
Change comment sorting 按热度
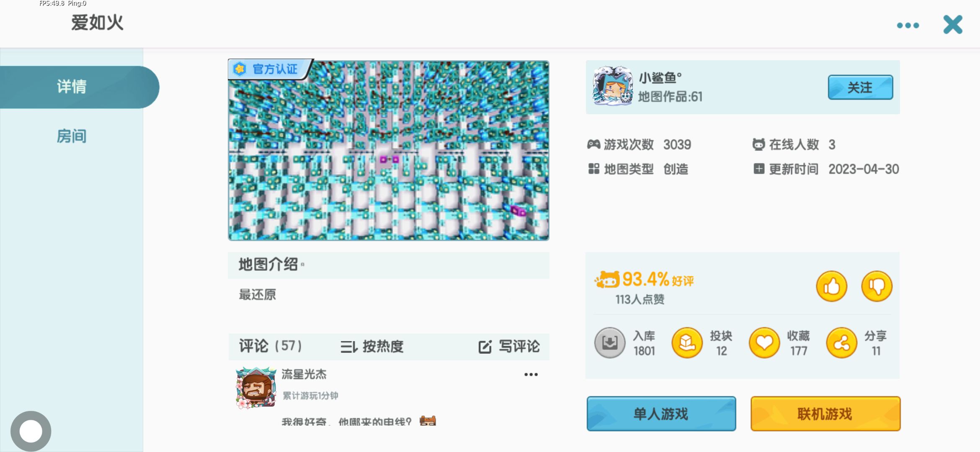pyautogui.click(x=372, y=347)
